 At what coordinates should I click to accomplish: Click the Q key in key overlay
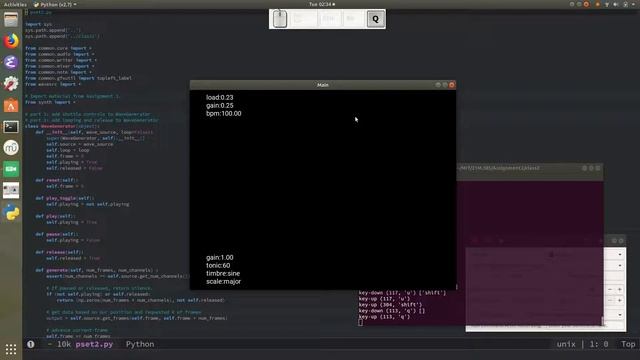coord(376,19)
